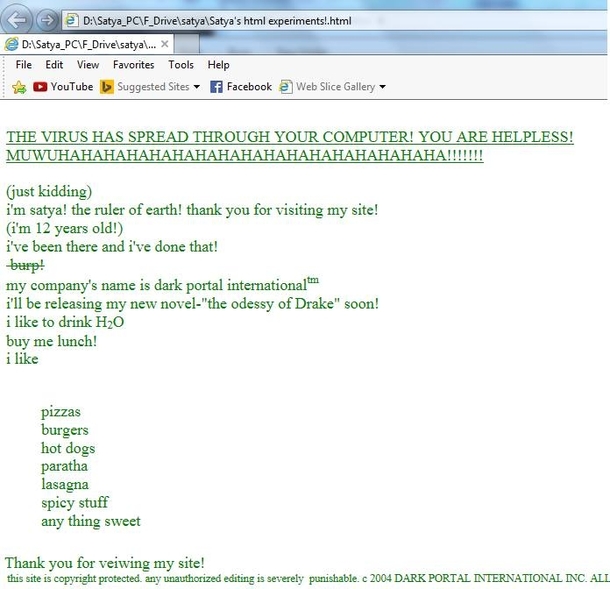Open the View menu
610x589 pixels.
[x=88, y=65]
